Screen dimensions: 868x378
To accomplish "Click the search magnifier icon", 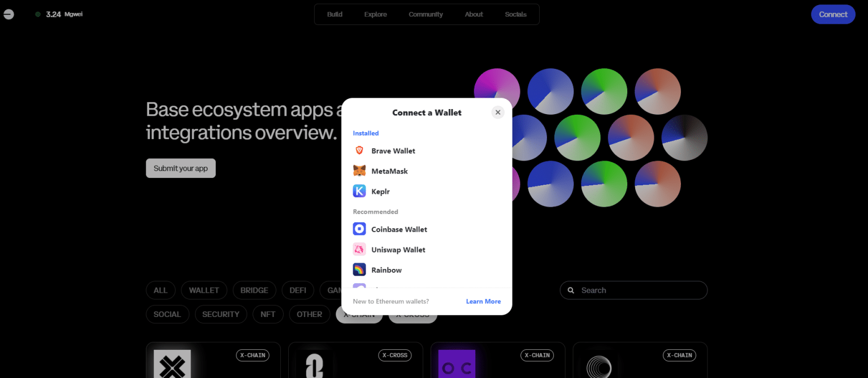I will (x=571, y=290).
